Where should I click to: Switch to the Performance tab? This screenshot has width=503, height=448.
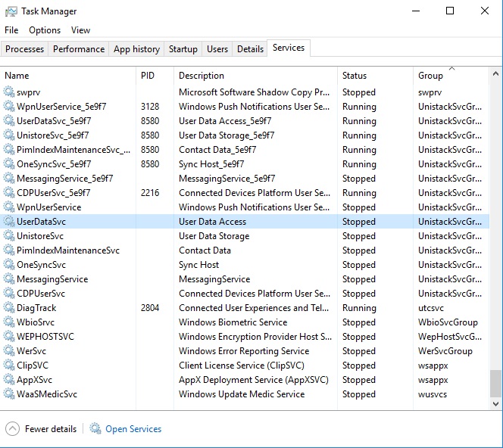pos(79,49)
